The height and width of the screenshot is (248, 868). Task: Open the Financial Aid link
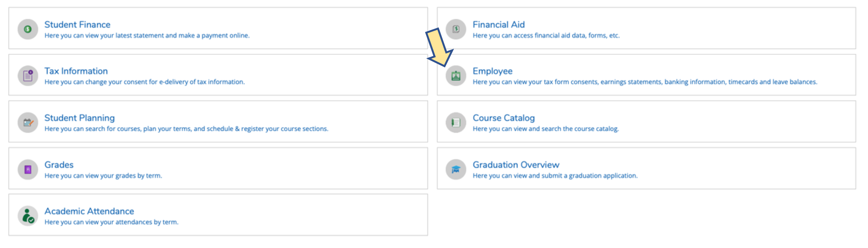(x=499, y=25)
